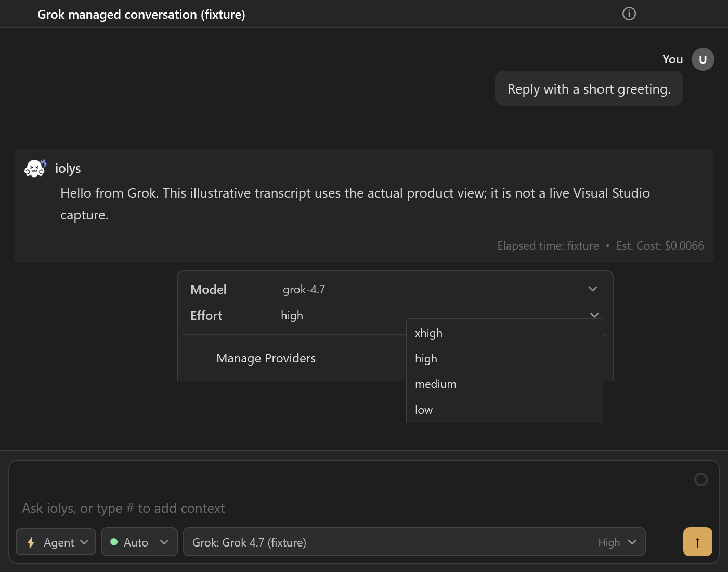Click the circular status indicator in input box
This screenshot has width=728, height=572.
(701, 479)
